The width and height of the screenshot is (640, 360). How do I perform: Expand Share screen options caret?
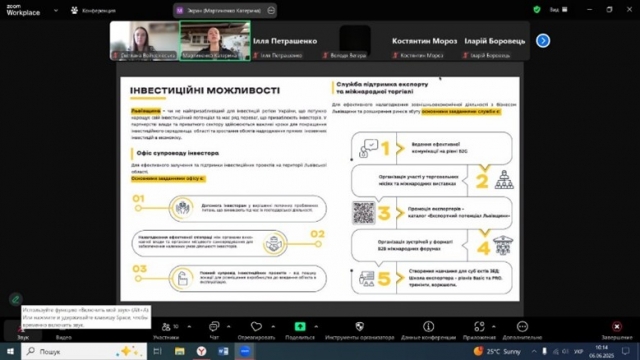[316, 327]
